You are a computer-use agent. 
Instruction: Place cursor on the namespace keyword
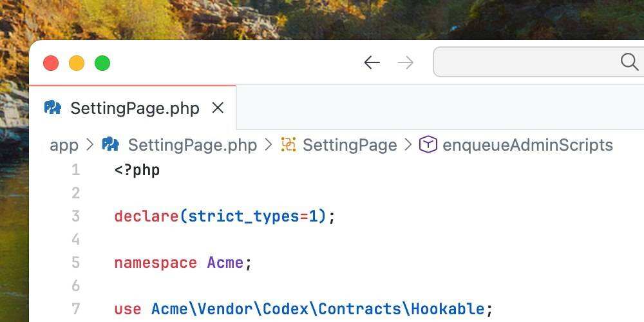click(x=155, y=263)
